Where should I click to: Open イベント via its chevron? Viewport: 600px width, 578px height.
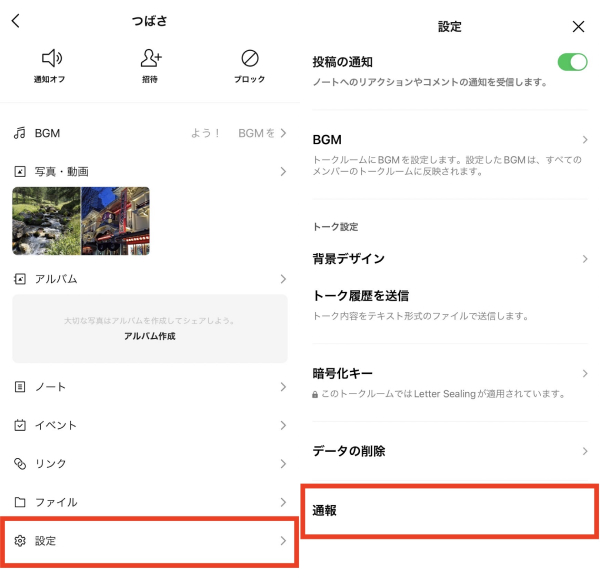[x=283, y=425]
